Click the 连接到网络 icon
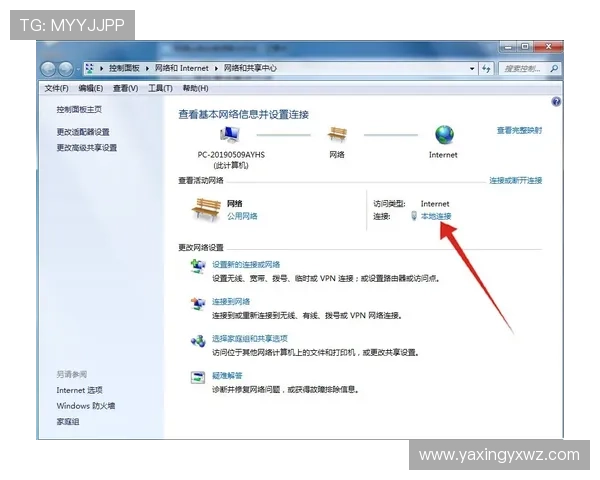The image size is (600, 480). (198, 304)
